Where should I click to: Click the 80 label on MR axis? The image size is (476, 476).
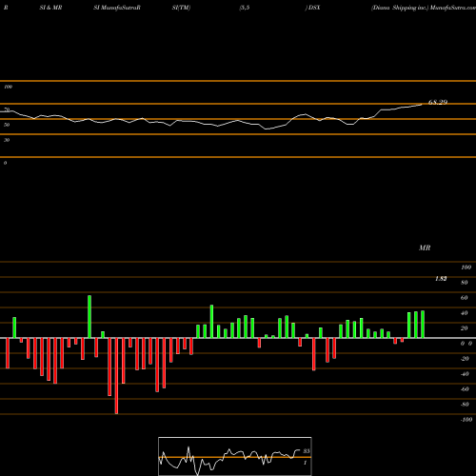pos(465,283)
